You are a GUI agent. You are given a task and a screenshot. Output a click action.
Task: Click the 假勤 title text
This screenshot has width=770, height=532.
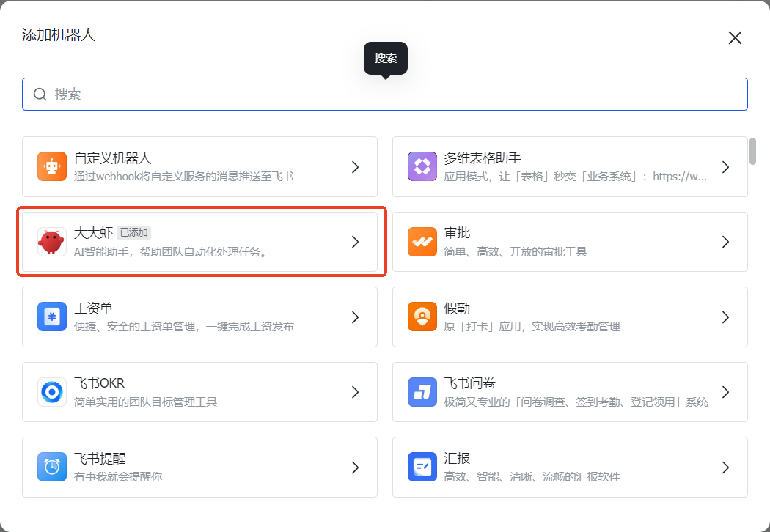click(x=457, y=309)
